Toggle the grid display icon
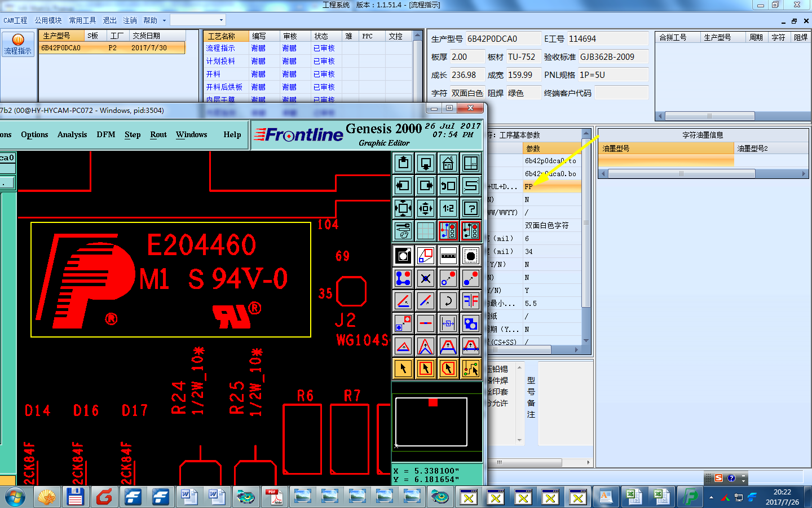Image resolution: width=812 pixels, height=508 pixels. [x=426, y=231]
